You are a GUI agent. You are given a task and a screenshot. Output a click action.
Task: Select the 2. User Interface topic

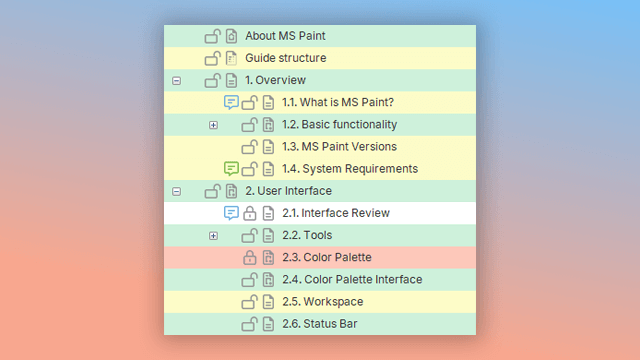click(289, 191)
